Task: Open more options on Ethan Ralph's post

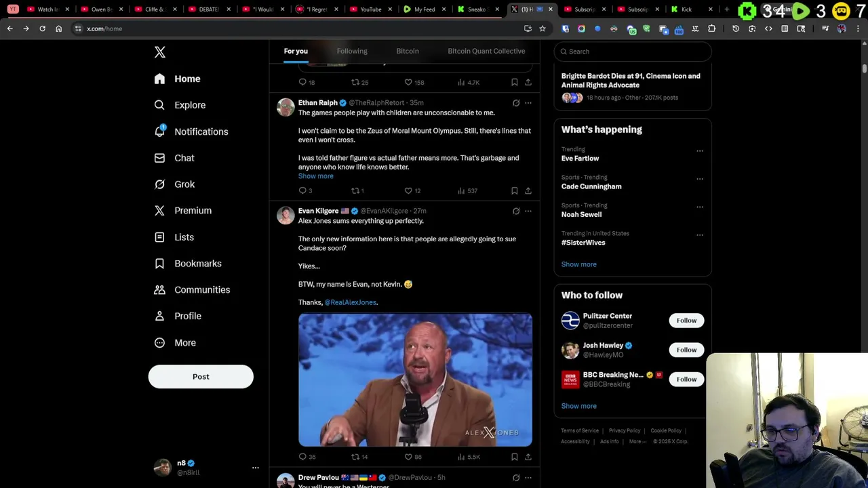Action: click(528, 103)
